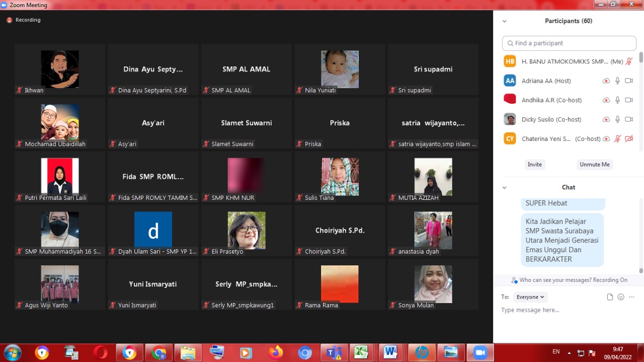The image size is (644, 362).
Task: Click muted mic icon on Sonya Mulan tile
Action: coord(393,305)
